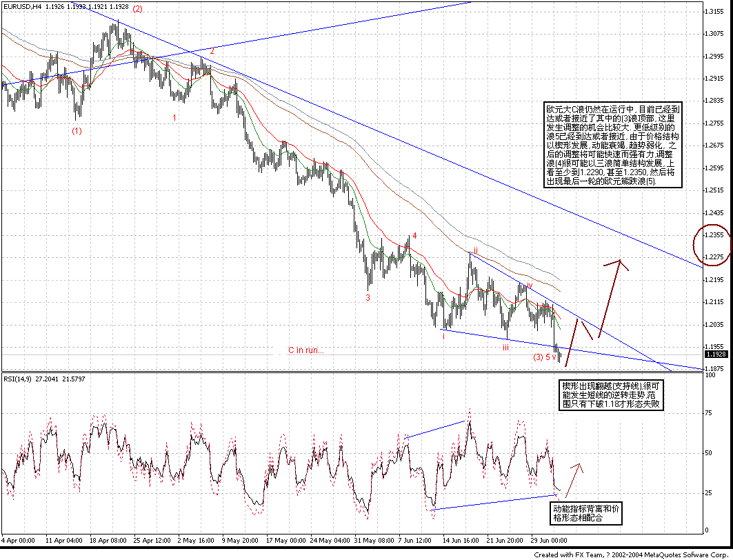
Task: Click the '2 May 16:00' date label
Action: point(195,541)
